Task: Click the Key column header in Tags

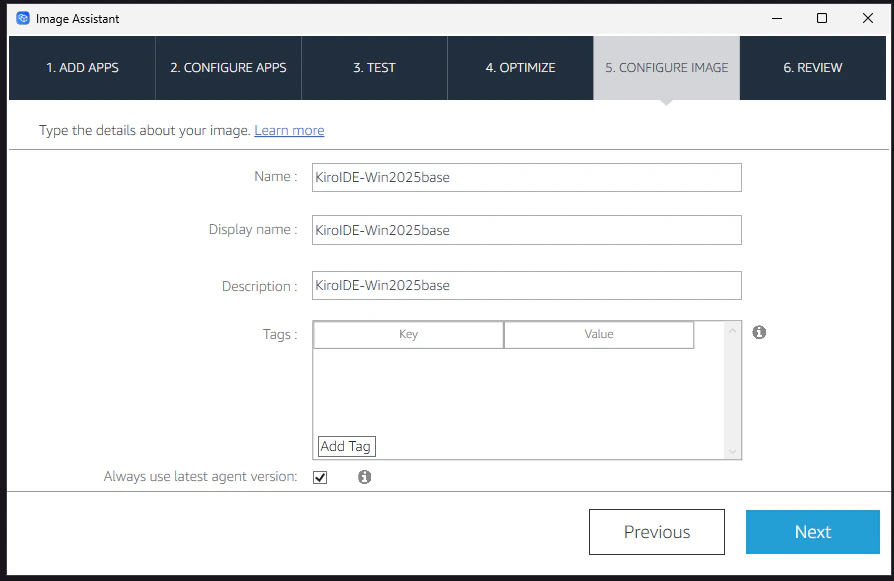Action: tap(408, 334)
